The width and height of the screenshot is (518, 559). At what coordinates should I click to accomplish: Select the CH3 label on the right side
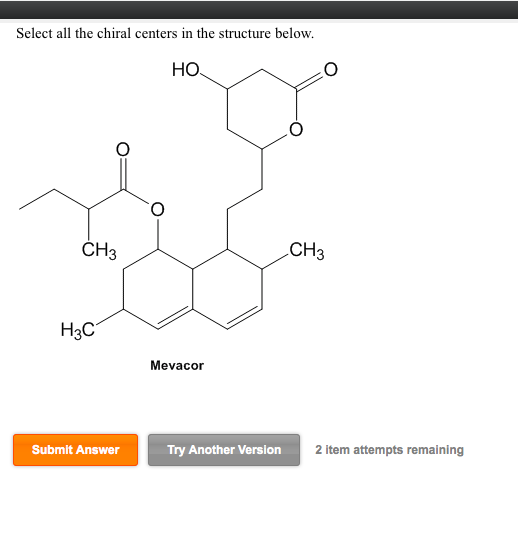pyautogui.click(x=307, y=251)
